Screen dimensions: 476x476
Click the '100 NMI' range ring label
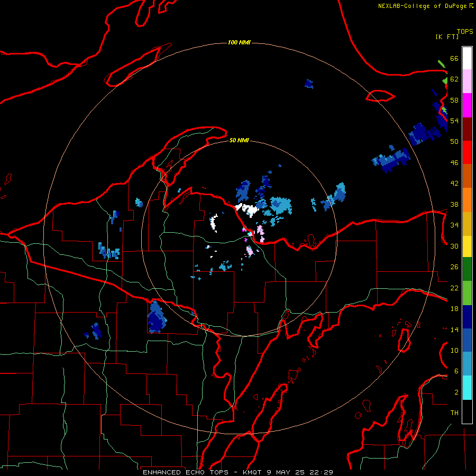coord(239,42)
